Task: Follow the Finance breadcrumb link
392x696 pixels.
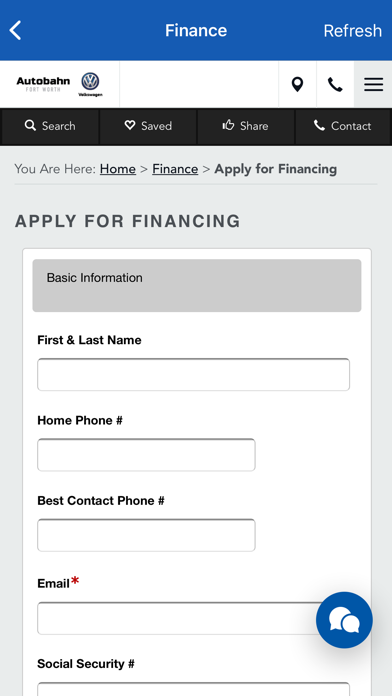Action: tap(175, 169)
